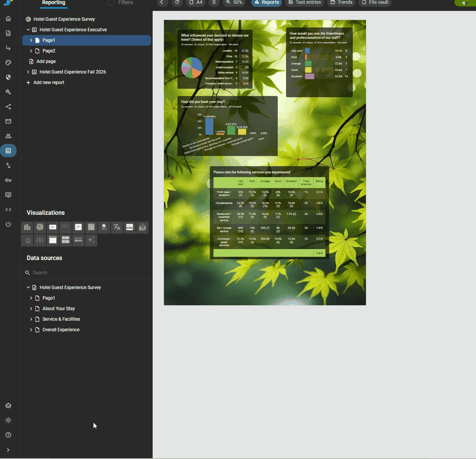Pick the smiley face visualization

point(28,240)
